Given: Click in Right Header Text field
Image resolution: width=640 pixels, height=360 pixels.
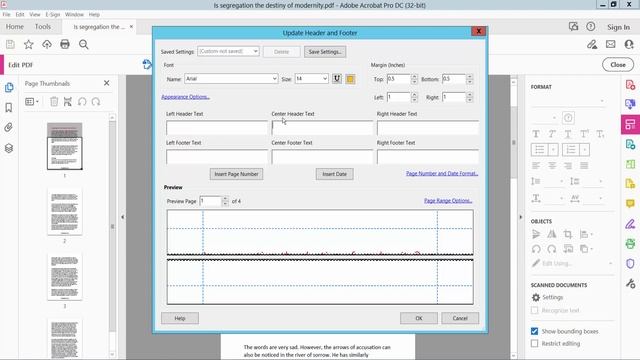Looking at the screenshot, I should (x=428, y=128).
